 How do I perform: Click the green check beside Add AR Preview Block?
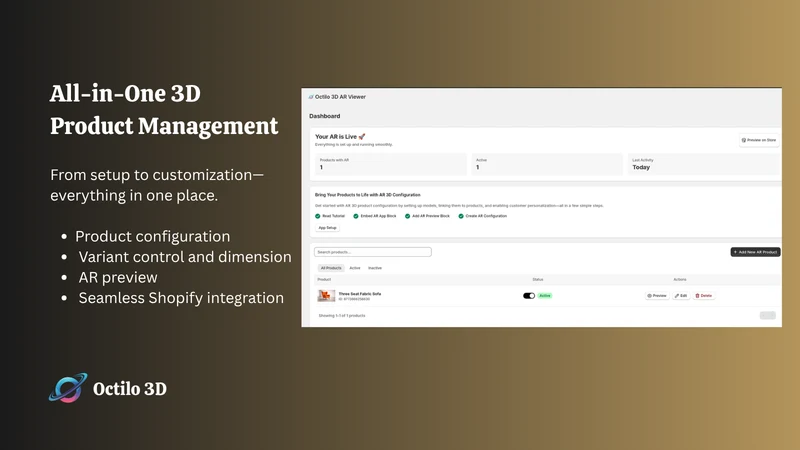tap(408, 216)
